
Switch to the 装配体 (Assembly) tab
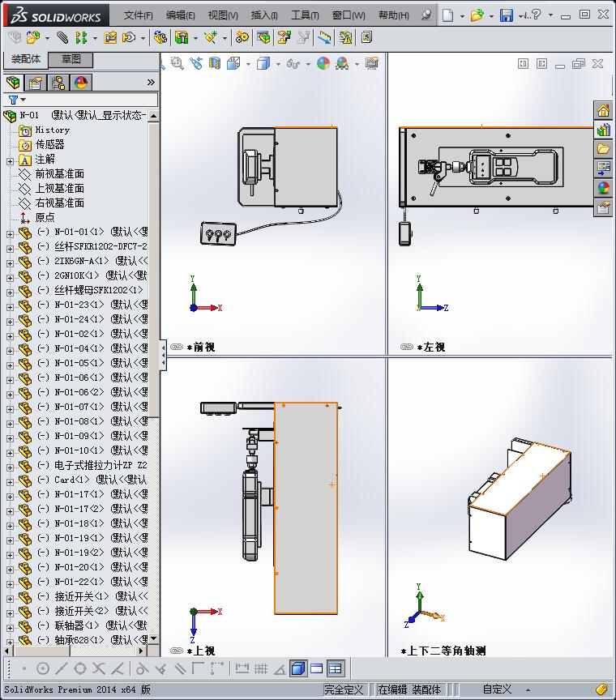pyautogui.click(x=26, y=59)
